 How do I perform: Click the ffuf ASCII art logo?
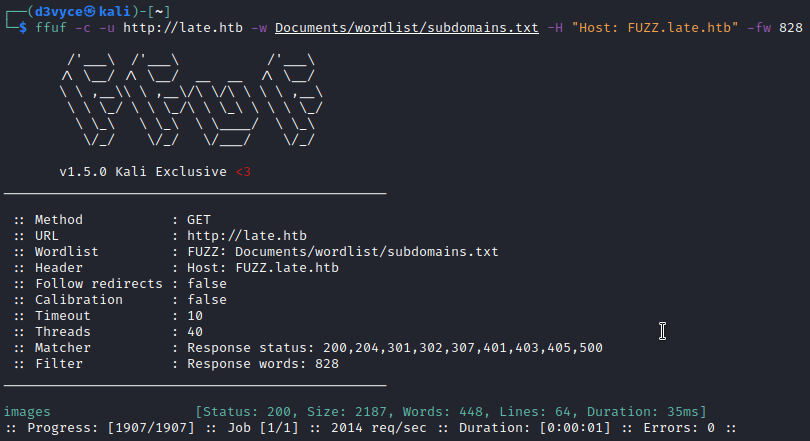[190, 100]
